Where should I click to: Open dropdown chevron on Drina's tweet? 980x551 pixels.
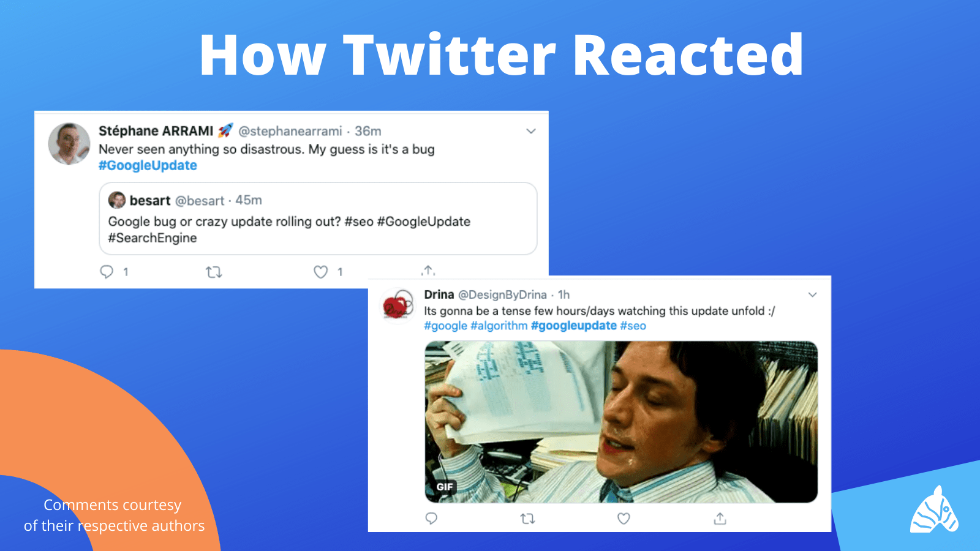(813, 294)
